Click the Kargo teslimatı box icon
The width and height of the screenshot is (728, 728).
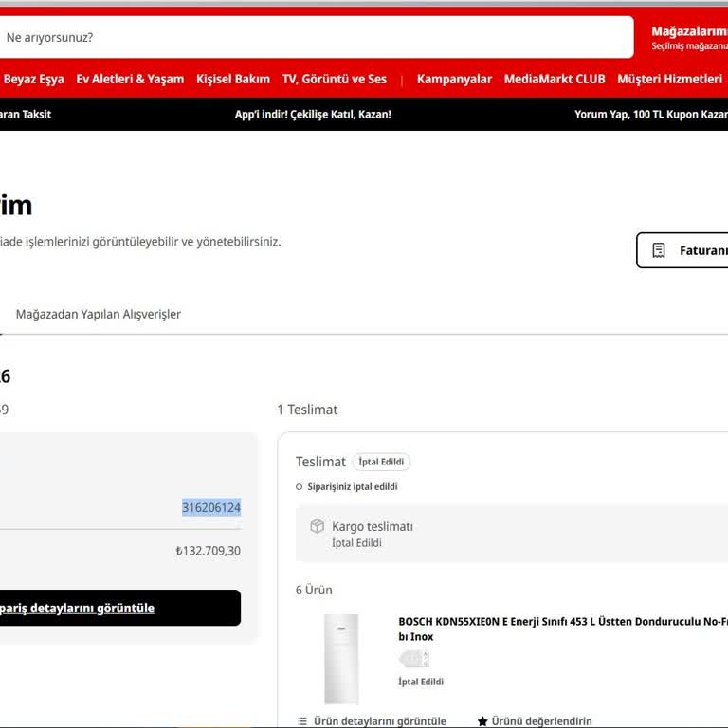(318, 526)
